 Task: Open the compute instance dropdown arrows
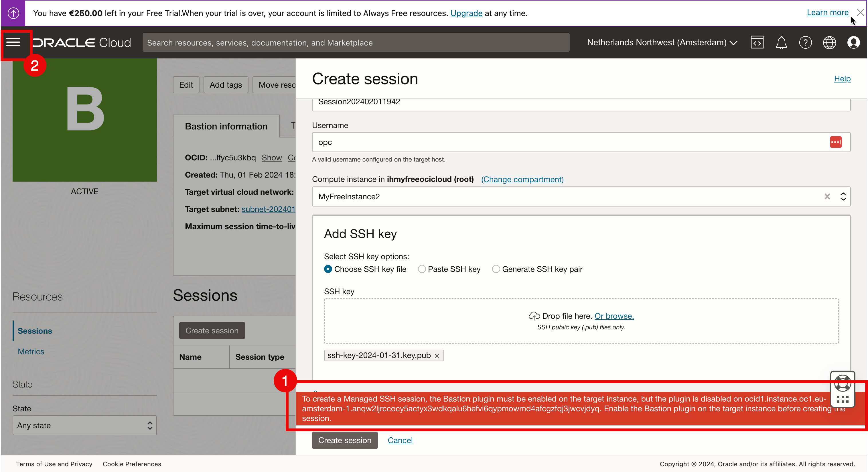coord(843,196)
